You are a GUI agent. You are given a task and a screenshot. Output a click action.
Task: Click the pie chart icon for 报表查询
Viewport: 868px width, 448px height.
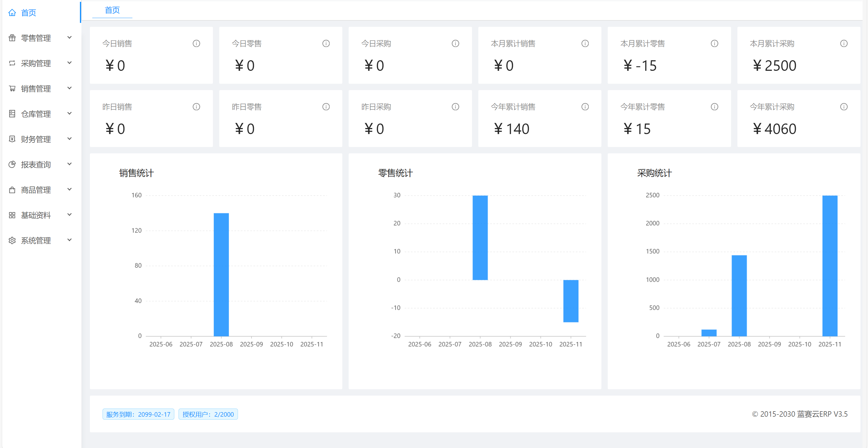pos(12,164)
